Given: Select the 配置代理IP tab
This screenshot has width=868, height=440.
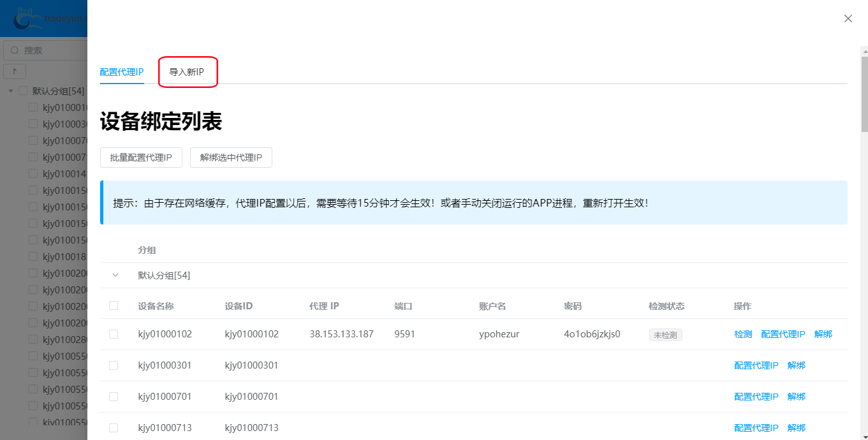Looking at the screenshot, I should coord(122,72).
